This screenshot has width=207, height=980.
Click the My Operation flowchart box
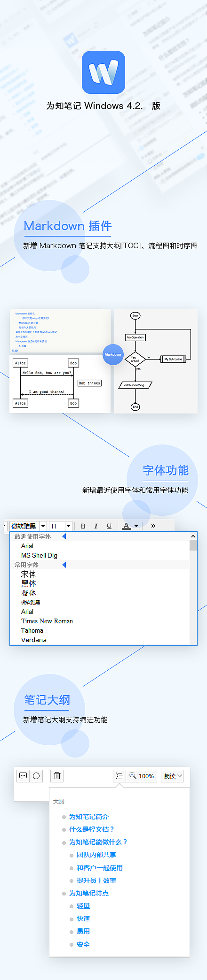pyautogui.click(x=135, y=337)
